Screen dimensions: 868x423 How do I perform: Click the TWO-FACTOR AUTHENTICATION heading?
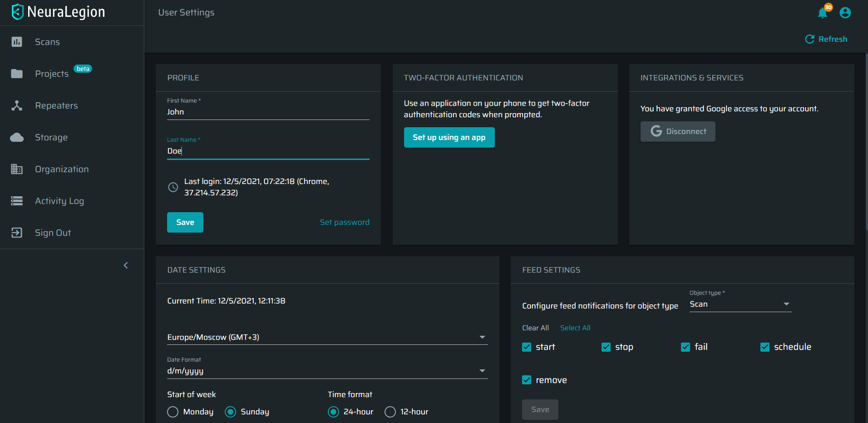pyautogui.click(x=464, y=78)
